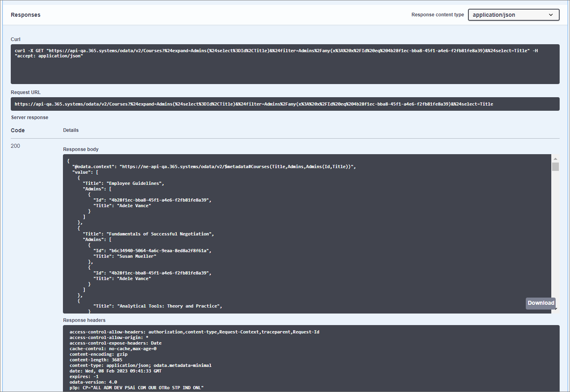The image size is (570, 392).
Task: Click the "Analytical Tools: Theory and Practice" line
Action: 169,306
